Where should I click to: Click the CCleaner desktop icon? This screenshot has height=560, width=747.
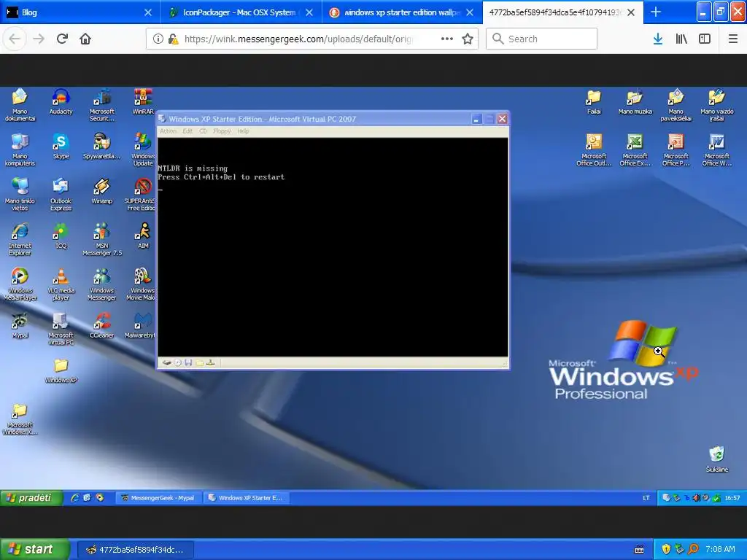[x=102, y=325]
